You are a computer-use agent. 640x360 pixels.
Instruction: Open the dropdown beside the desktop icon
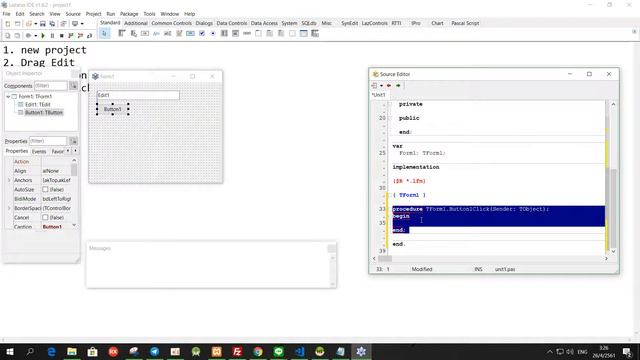coord(82,24)
